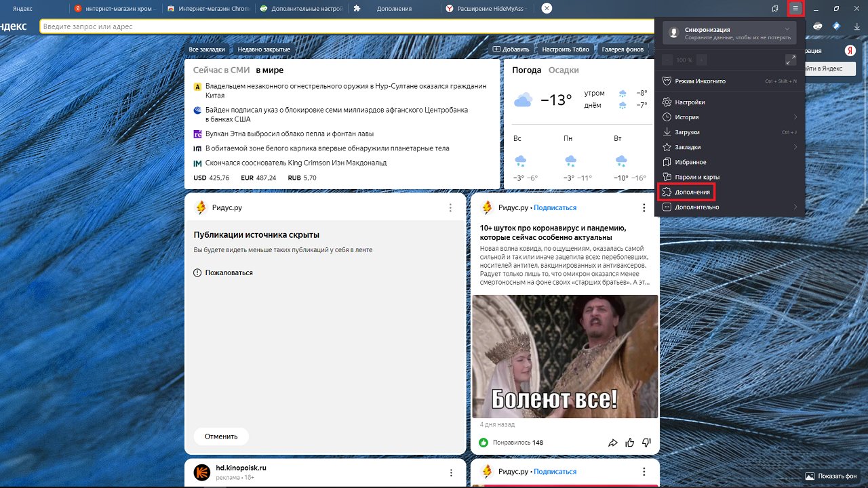Switch to the интернет-магазин хром tab
The image size is (868, 488).
[x=115, y=9]
